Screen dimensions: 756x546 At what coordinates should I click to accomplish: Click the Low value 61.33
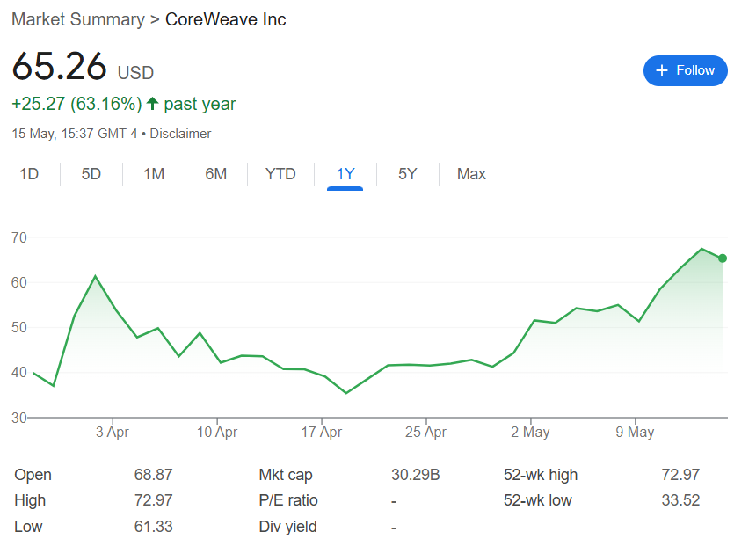153,527
